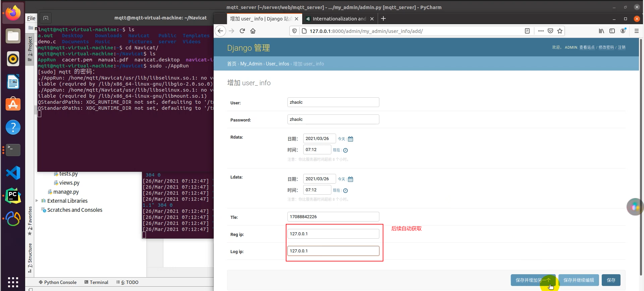The width and height of the screenshot is (644, 291).
Task: Open Firefox hamburger menu
Action: pos(637,31)
